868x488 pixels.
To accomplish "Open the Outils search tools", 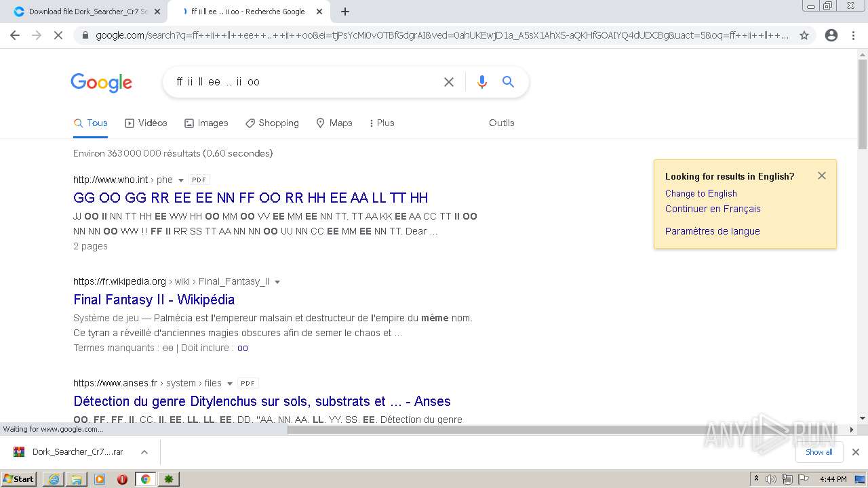I will coord(502,123).
